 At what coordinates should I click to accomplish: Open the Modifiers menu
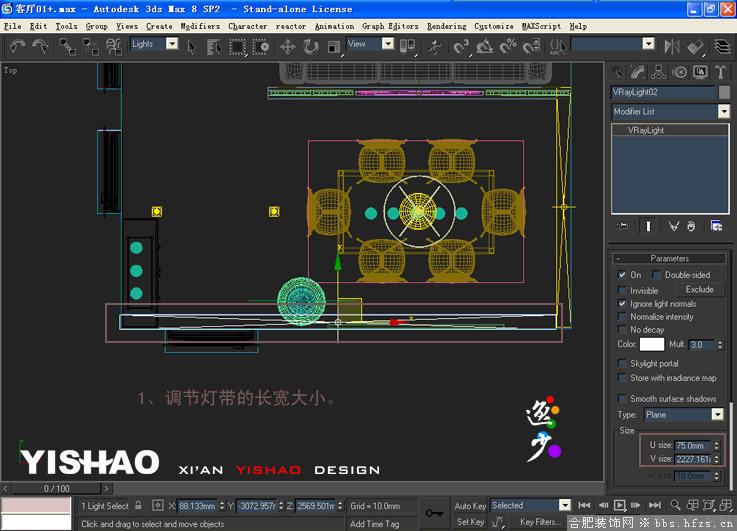[200, 26]
